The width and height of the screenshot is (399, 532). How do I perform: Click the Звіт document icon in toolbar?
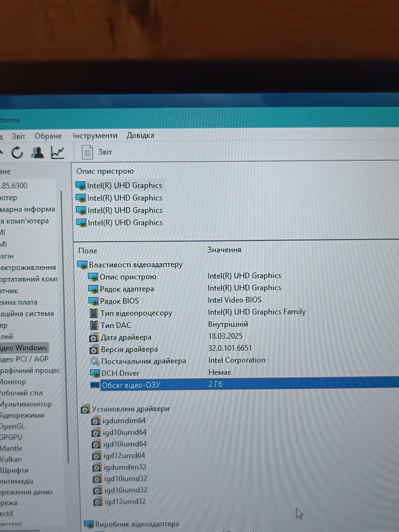coord(87,152)
